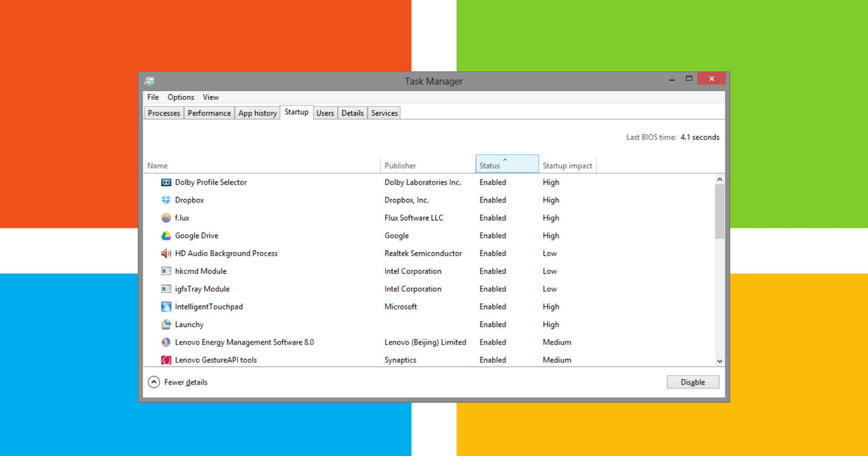Click the Launchy startup icon
868x456 pixels.
pos(166,325)
